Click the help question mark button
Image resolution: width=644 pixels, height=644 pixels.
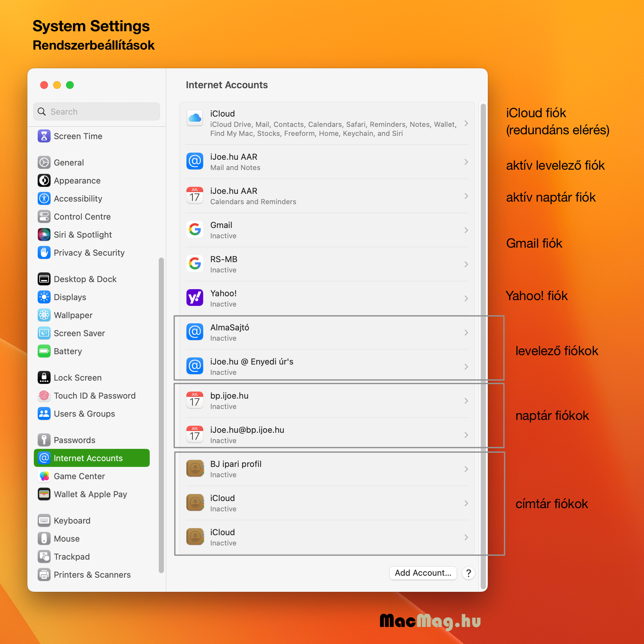pos(468,573)
